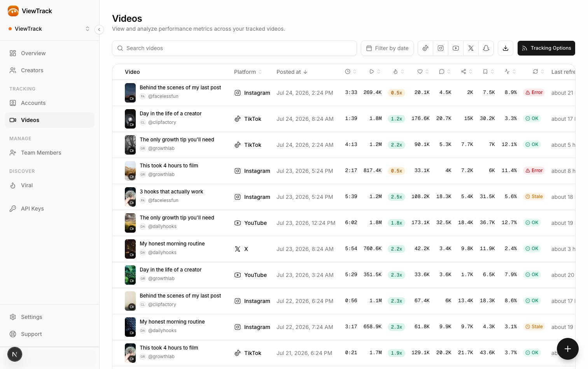Collapse the sidebar with the chevron button

[x=99, y=30]
